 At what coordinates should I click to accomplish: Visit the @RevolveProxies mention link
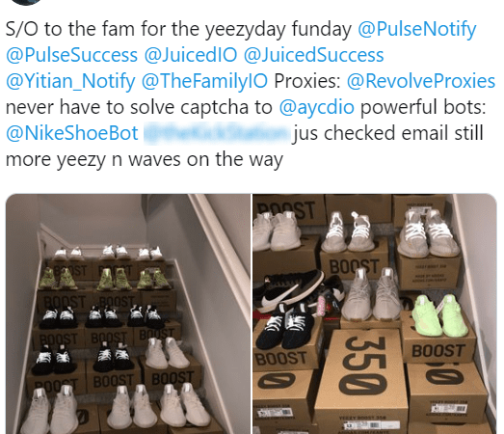pyautogui.click(x=421, y=81)
